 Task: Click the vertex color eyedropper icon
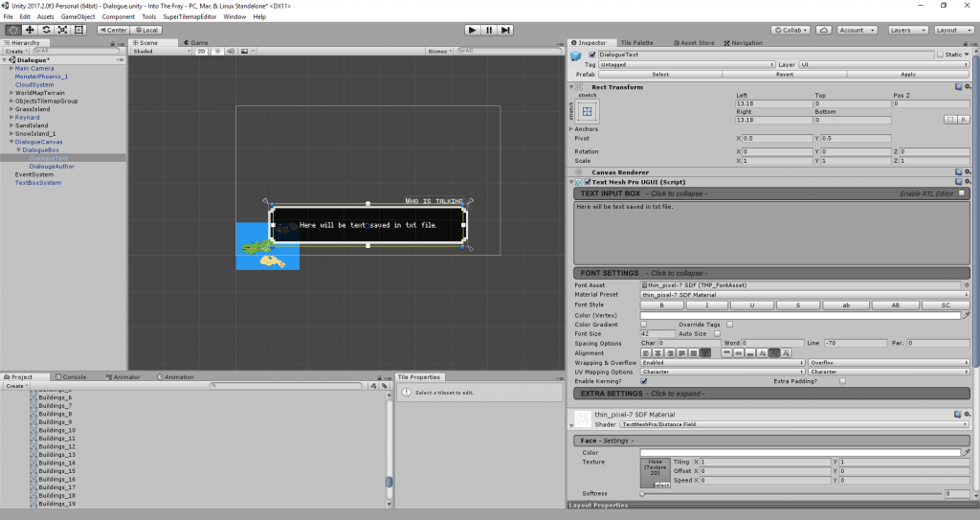pyautogui.click(x=966, y=314)
